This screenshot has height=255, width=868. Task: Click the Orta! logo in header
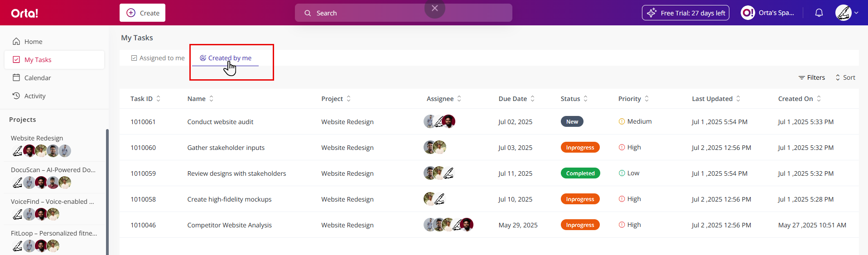(24, 13)
